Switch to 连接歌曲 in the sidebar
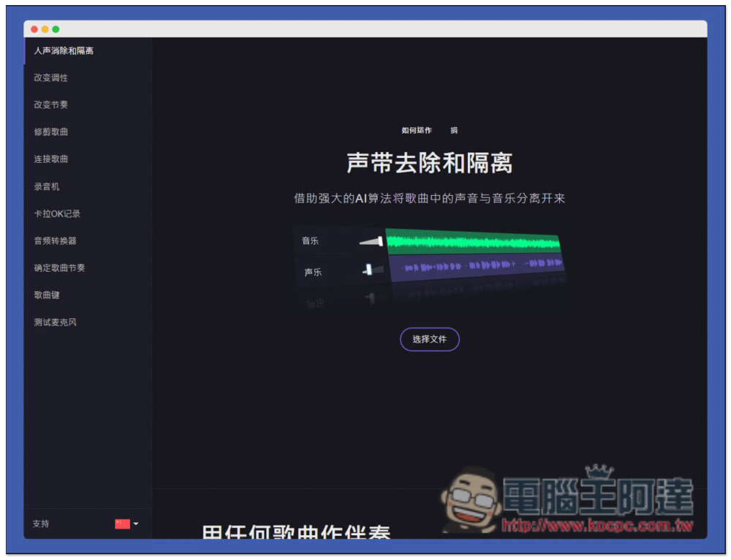Image resolution: width=731 pixels, height=560 pixels. (50, 159)
